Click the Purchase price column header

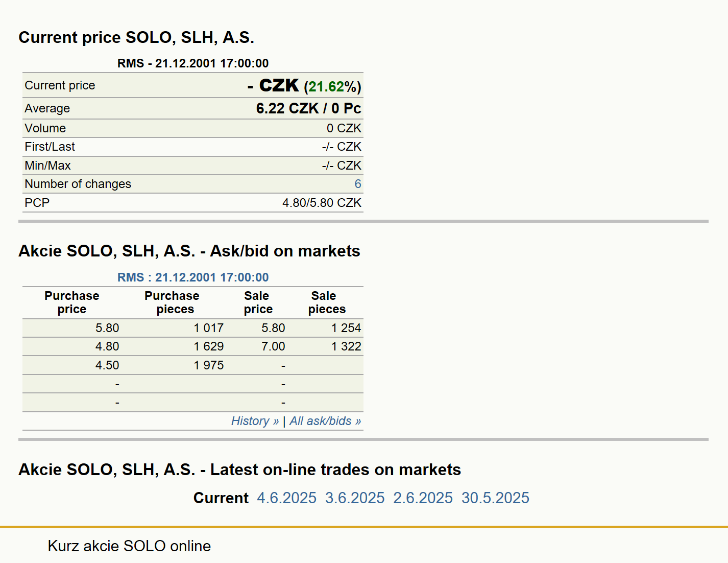pyautogui.click(x=72, y=302)
